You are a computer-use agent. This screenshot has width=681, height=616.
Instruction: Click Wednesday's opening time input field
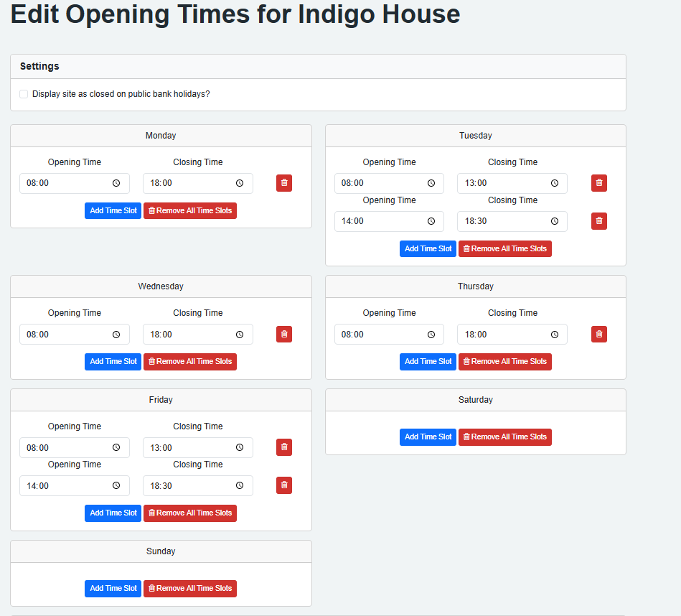coord(65,334)
